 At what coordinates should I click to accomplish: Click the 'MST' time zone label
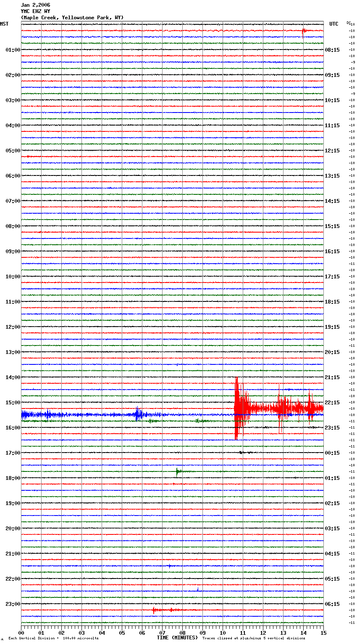click(4, 24)
